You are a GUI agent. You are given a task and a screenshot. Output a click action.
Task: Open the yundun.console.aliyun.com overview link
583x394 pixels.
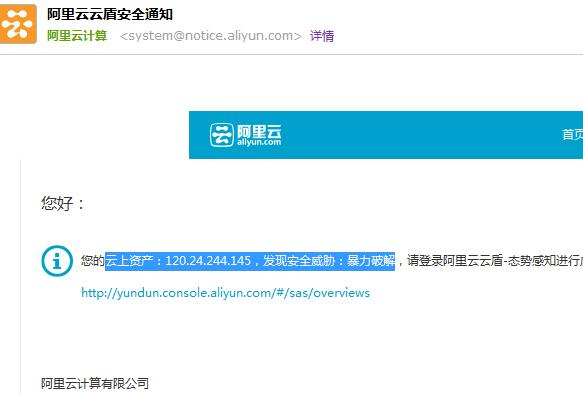point(226,293)
